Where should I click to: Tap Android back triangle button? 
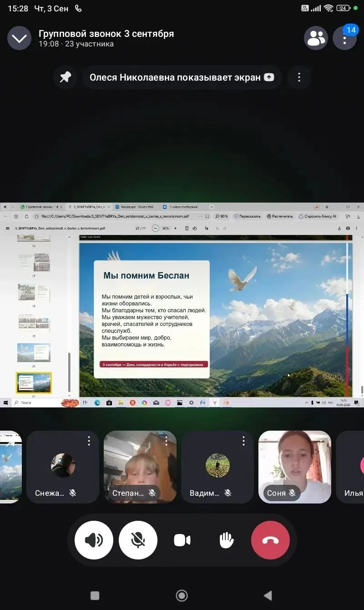tap(268, 595)
